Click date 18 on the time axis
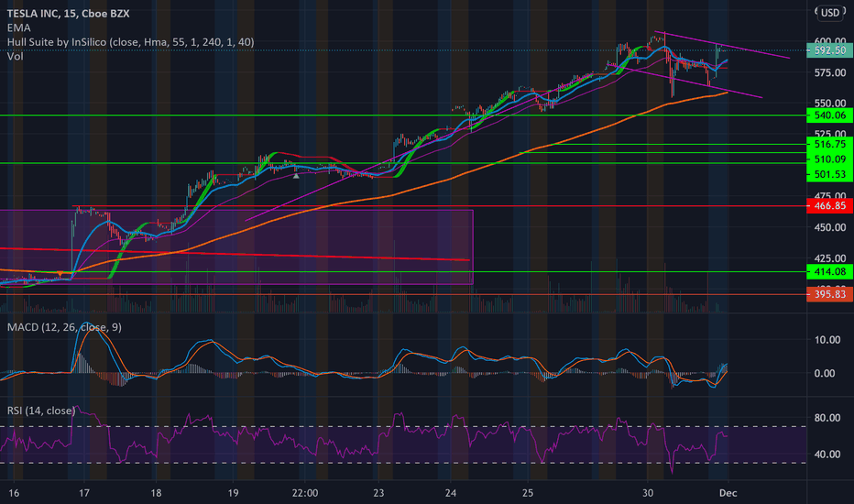 click(157, 493)
